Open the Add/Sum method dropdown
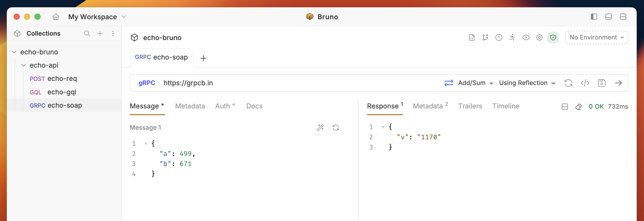644x221 pixels. (476, 83)
